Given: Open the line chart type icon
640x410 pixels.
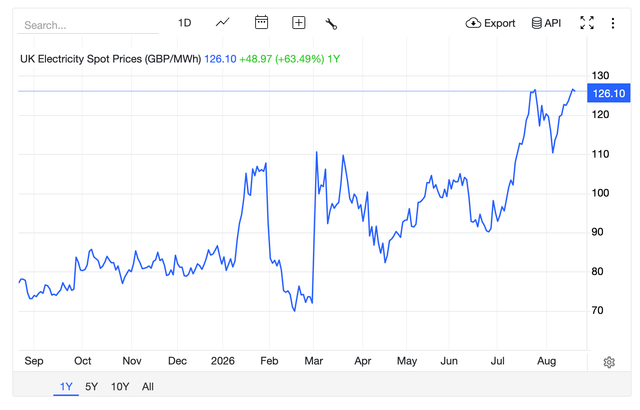Looking at the screenshot, I should [222, 22].
